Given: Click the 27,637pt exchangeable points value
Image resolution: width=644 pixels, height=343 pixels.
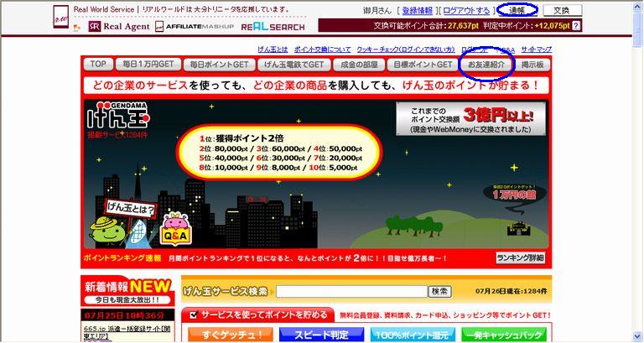Looking at the screenshot, I should click(x=463, y=25).
